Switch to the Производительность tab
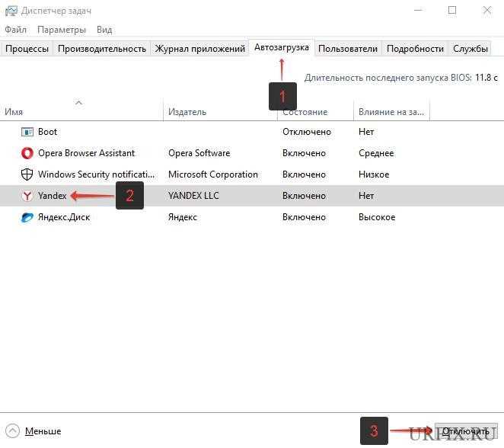The width and height of the screenshot is (504, 448). pos(102,49)
